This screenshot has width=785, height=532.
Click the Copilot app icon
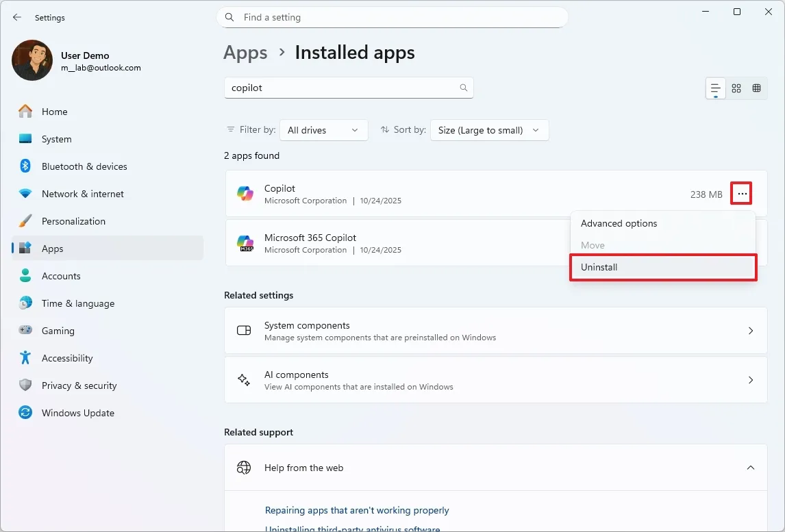pyautogui.click(x=245, y=193)
